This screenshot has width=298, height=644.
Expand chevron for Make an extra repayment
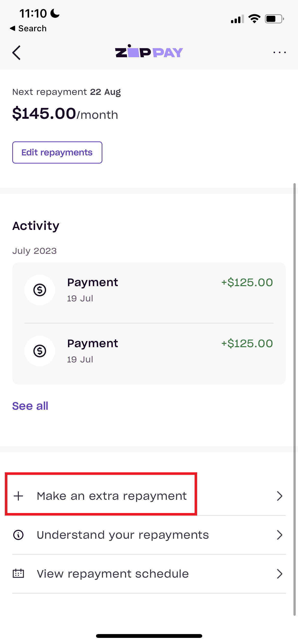click(279, 496)
